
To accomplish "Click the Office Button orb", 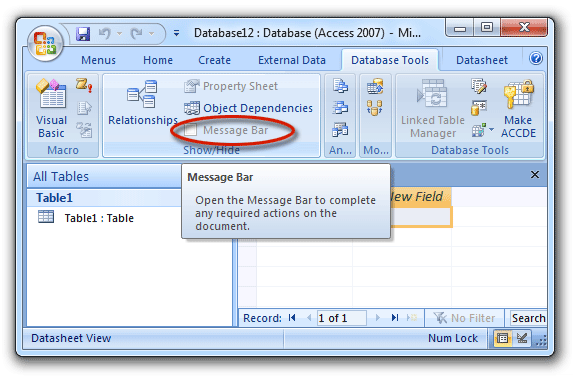I will (x=45, y=43).
